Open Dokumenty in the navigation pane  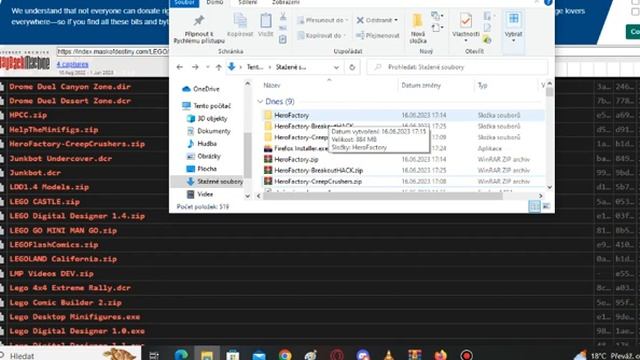(x=209, y=131)
